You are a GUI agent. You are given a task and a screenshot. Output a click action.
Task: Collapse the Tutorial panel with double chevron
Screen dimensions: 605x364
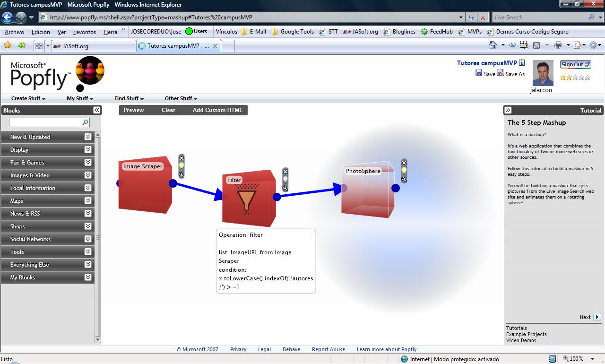click(x=508, y=110)
